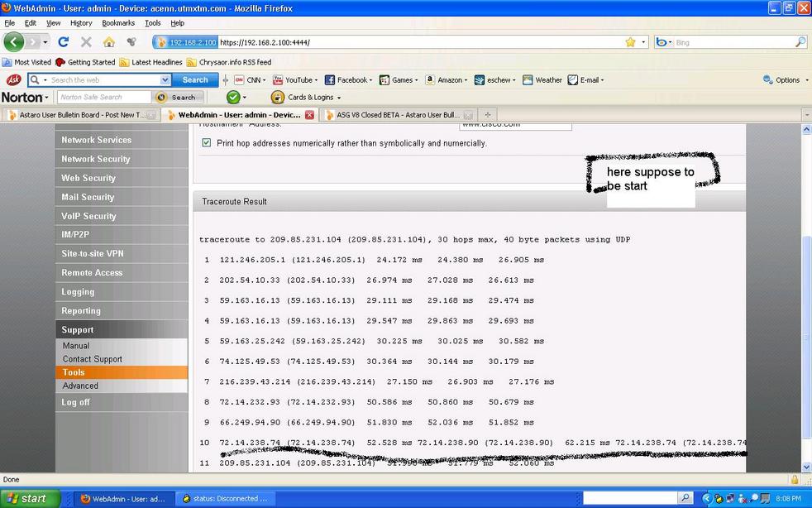Switch to Astaro User Bulletin Board tab
This screenshot has width=812, height=508.
point(81,115)
